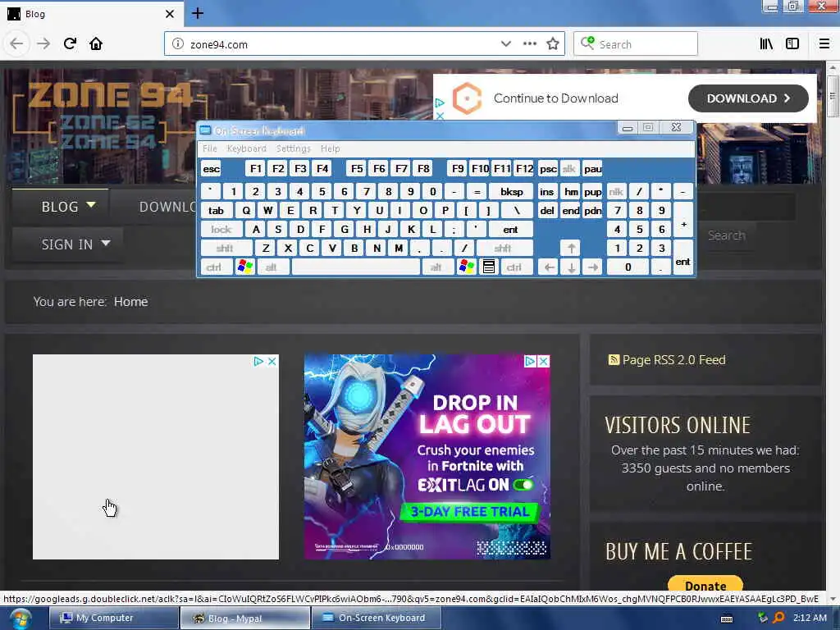Close the Fortnite ExitLag ad

click(543, 361)
